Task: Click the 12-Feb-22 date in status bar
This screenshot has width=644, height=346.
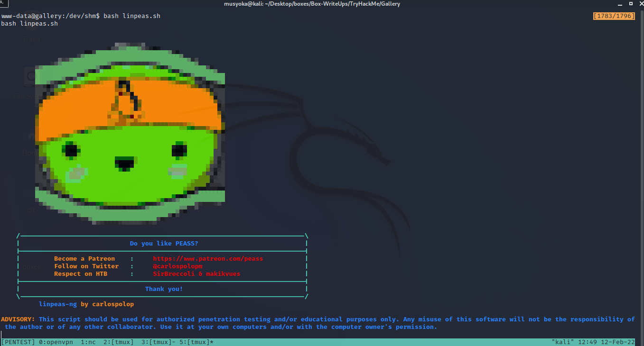Action: pyautogui.click(x=618, y=342)
